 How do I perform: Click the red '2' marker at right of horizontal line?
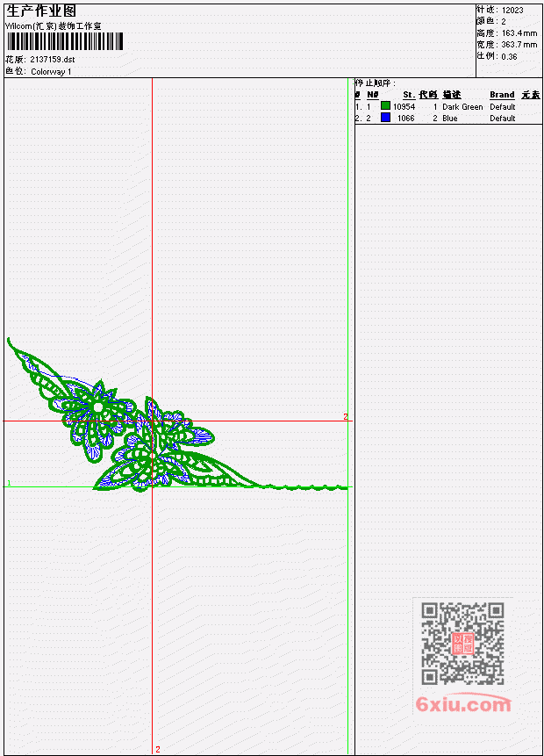pos(346,416)
